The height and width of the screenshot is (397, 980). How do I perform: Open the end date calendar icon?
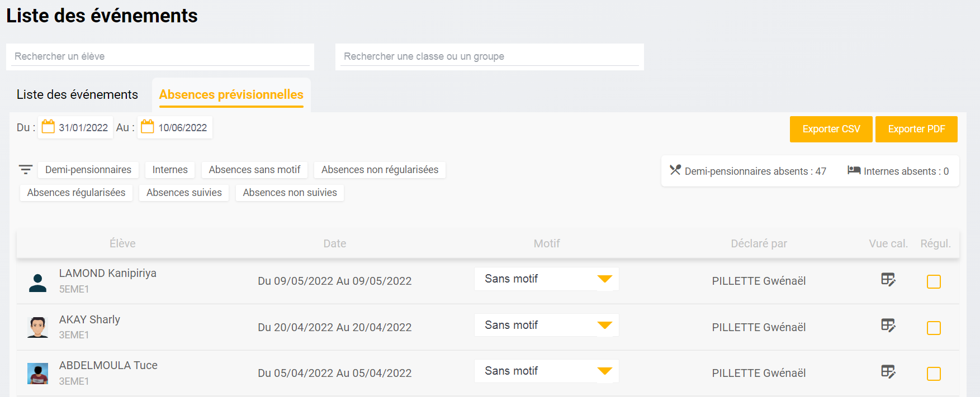pyautogui.click(x=148, y=127)
